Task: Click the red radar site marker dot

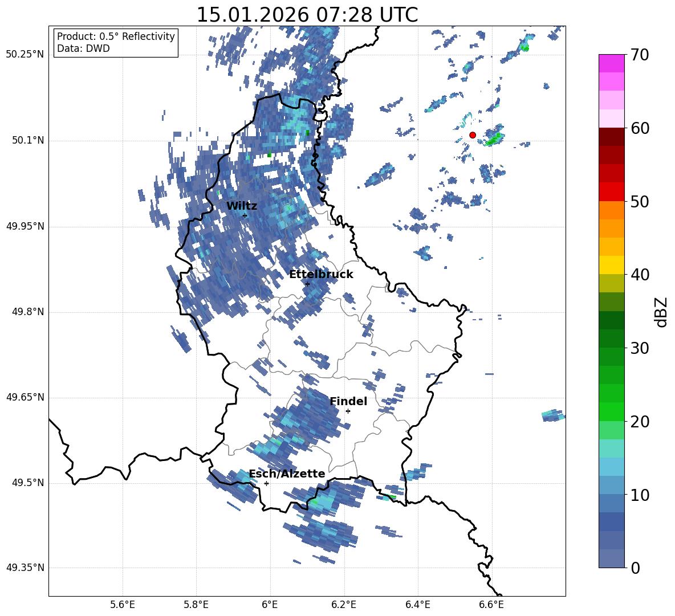Action: [472, 135]
